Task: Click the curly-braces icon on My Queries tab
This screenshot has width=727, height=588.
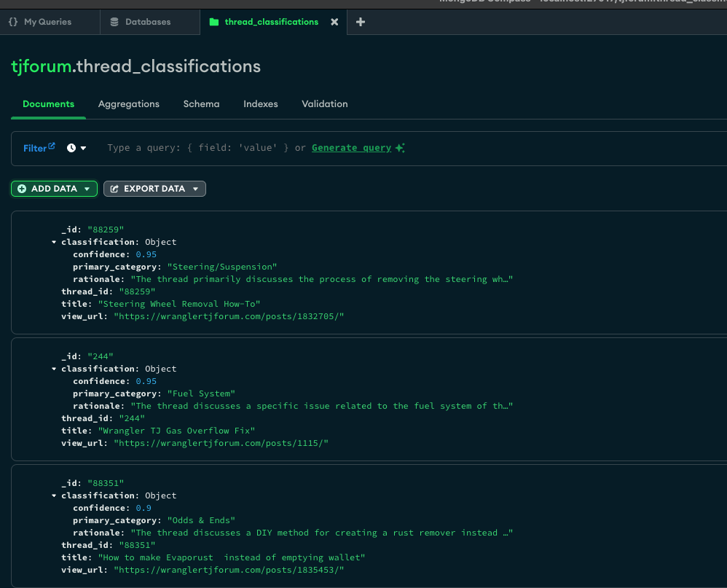Action: pyautogui.click(x=13, y=22)
